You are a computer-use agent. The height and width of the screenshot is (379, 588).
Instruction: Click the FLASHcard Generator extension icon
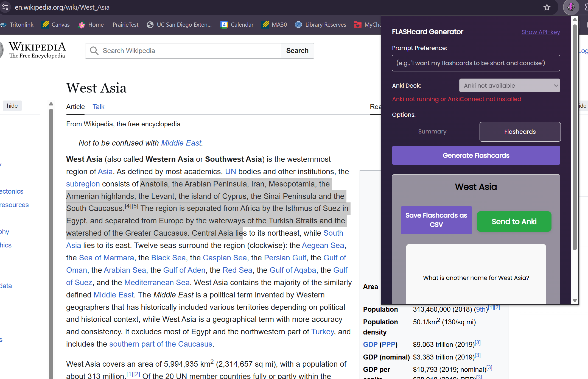coord(571,7)
